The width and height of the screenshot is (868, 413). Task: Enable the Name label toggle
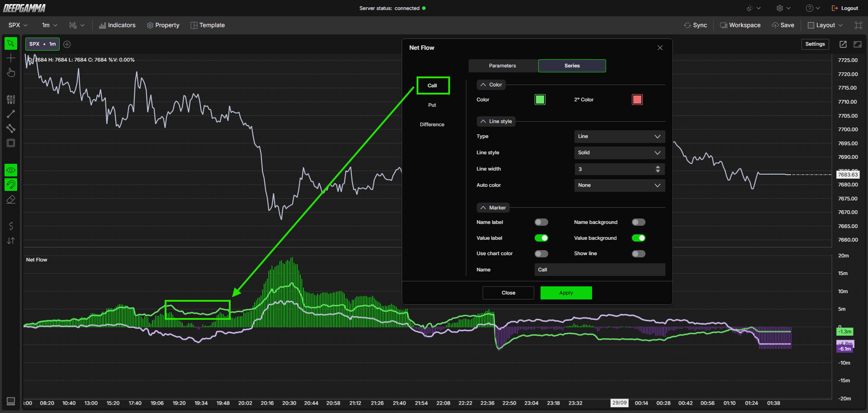[x=541, y=222]
